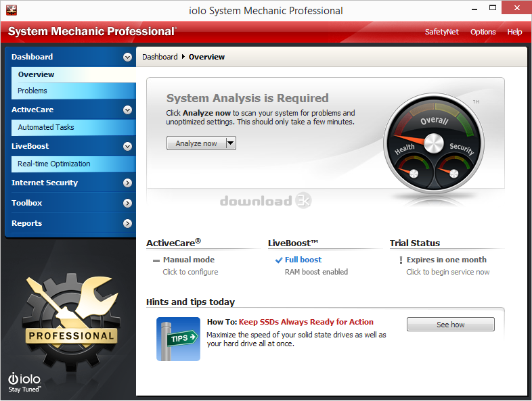
Task: Open the Options menu
Action: (483, 32)
